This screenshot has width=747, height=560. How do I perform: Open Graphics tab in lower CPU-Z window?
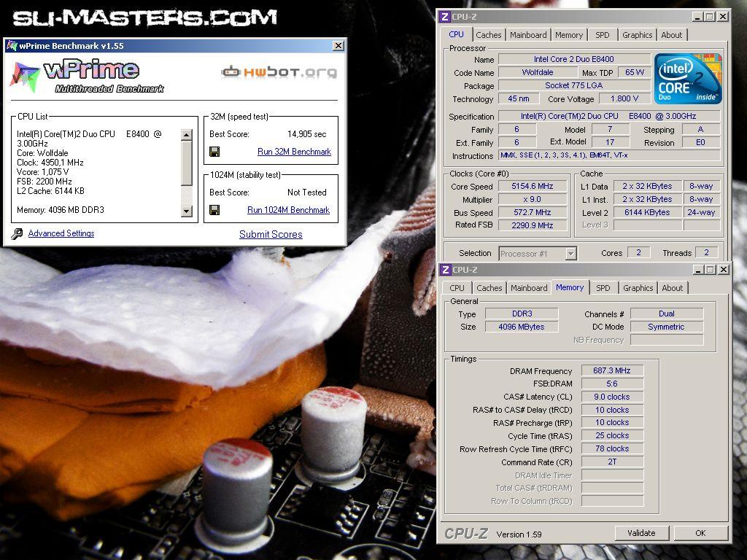tap(638, 287)
